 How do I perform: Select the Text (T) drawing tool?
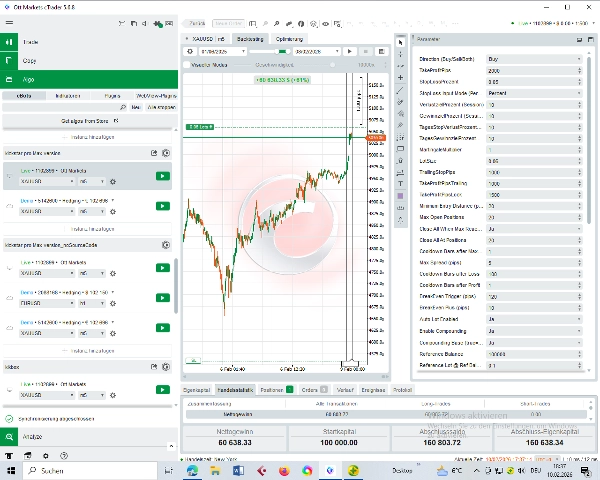[x=400, y=184]
